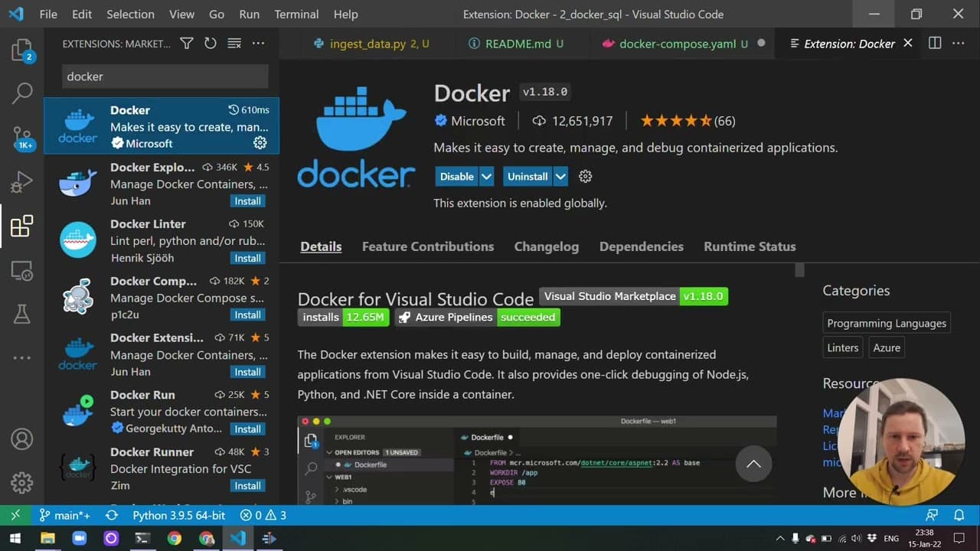Image resolution: width=980 pixels, height=551 pixels.
Task: Click the details page vertical scrollbar
Action: coord(799,269)
